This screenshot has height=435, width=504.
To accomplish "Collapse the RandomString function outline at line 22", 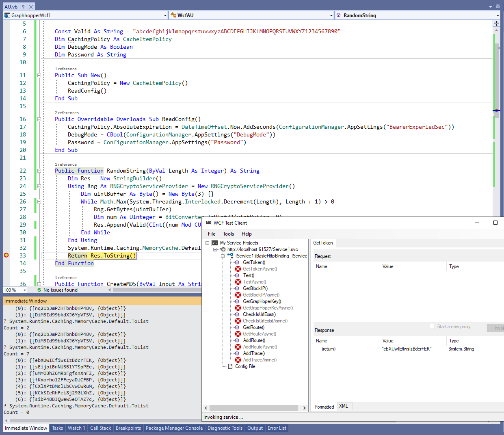I will (x=39, y=171).
